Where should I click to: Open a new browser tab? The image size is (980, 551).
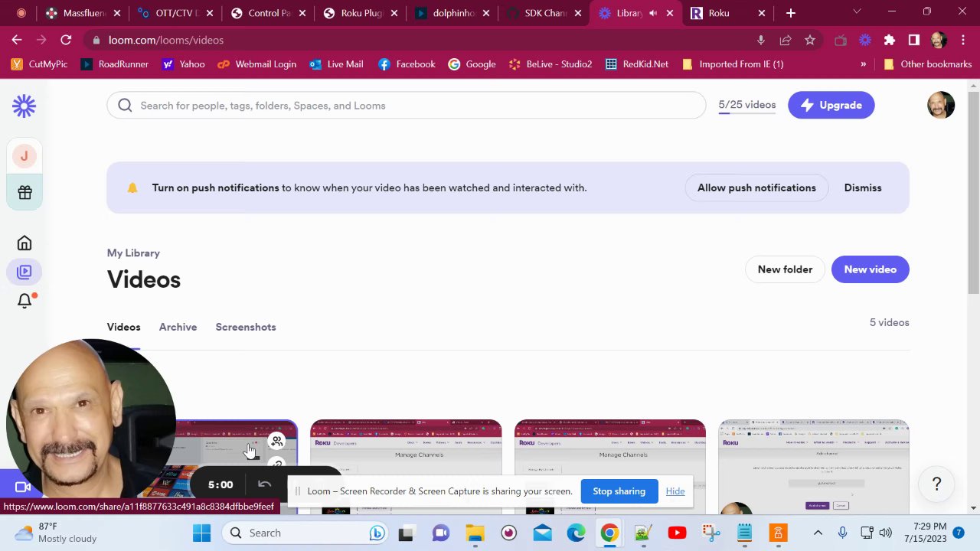791,13
